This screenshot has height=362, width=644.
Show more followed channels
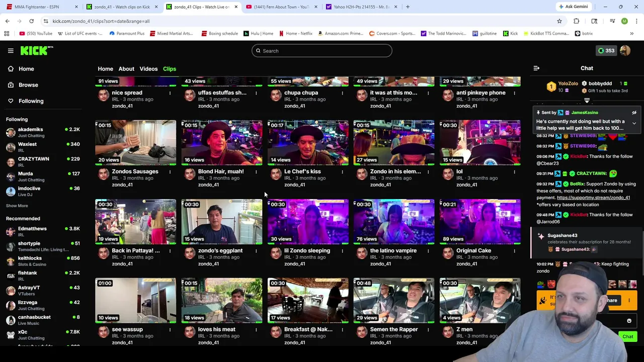(17, 206)
